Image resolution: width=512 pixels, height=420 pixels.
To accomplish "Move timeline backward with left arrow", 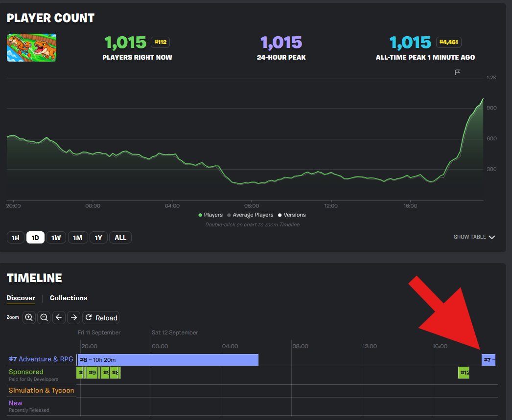I will click(x=59, y=318).
